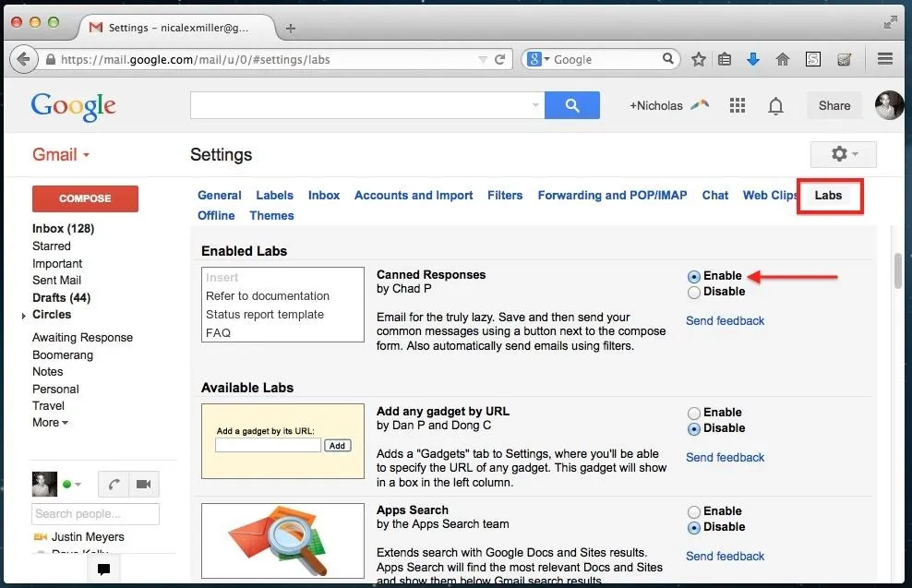Reload the page with the refresh icon

499,59
